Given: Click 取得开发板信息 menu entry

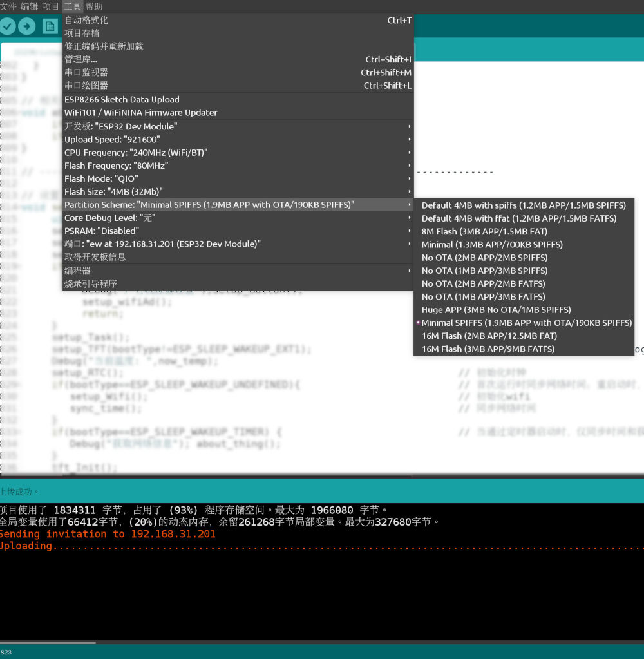Looking at the screenshot, I should pos(95,257).
